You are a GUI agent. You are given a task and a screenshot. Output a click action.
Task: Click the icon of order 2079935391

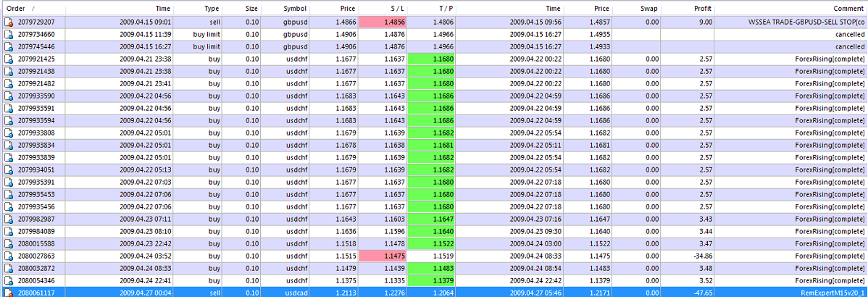tap(8, 182)
